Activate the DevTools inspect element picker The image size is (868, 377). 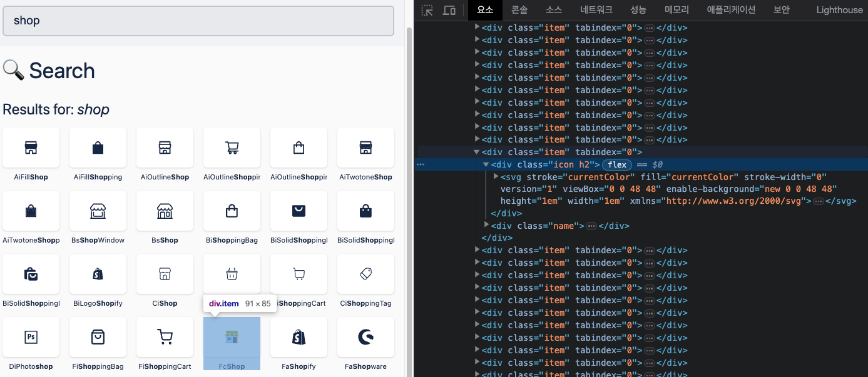pos(427,10)
